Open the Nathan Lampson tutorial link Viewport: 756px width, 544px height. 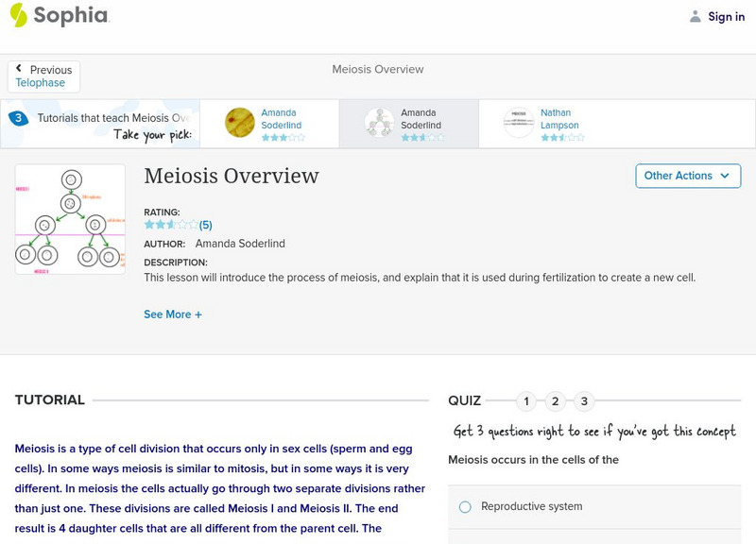(x=559, y=119)
